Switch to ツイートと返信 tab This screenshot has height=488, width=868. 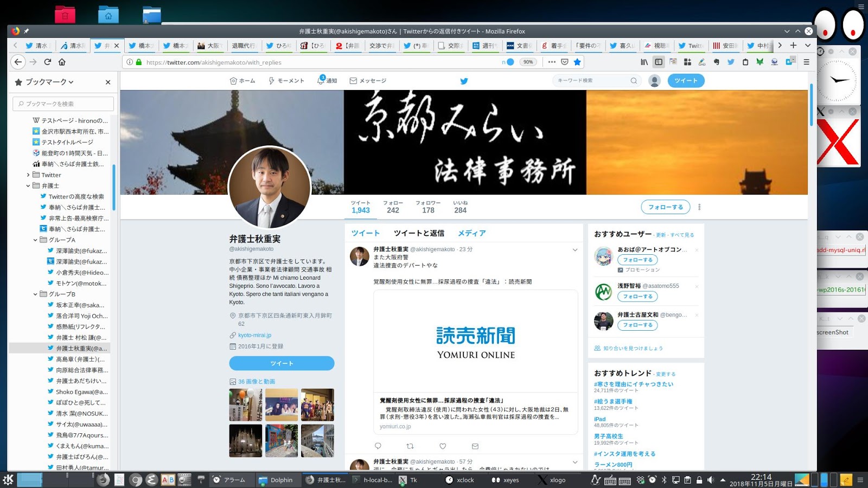419,233
